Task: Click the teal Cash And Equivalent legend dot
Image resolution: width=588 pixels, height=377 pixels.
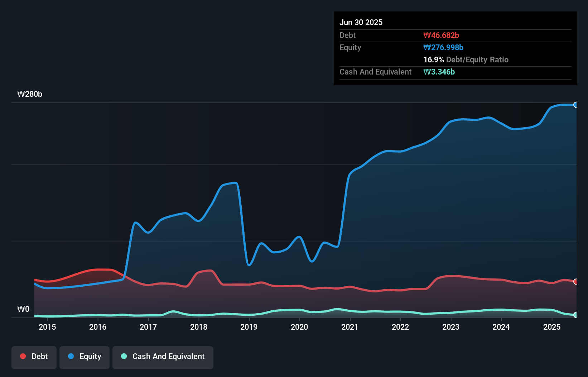Action: tap(123, 356)
